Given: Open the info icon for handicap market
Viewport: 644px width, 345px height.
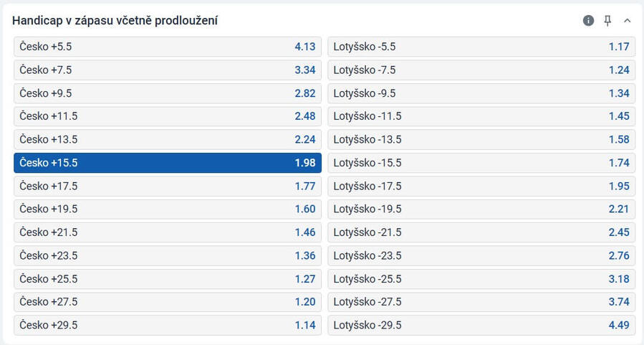Looking at the screenshot, I should click(x=588, y=21).
